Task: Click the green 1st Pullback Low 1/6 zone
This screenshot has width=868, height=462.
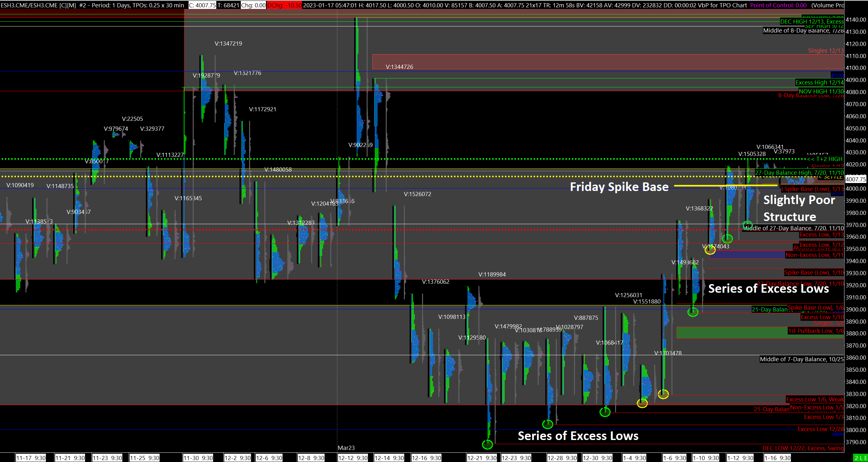Action: (731, 332)
